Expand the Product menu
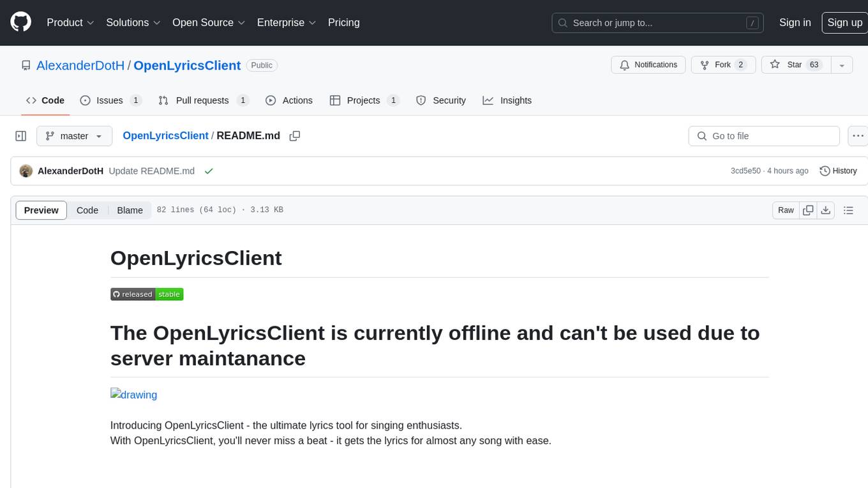 pyautogui.click(x=70, y=22)
